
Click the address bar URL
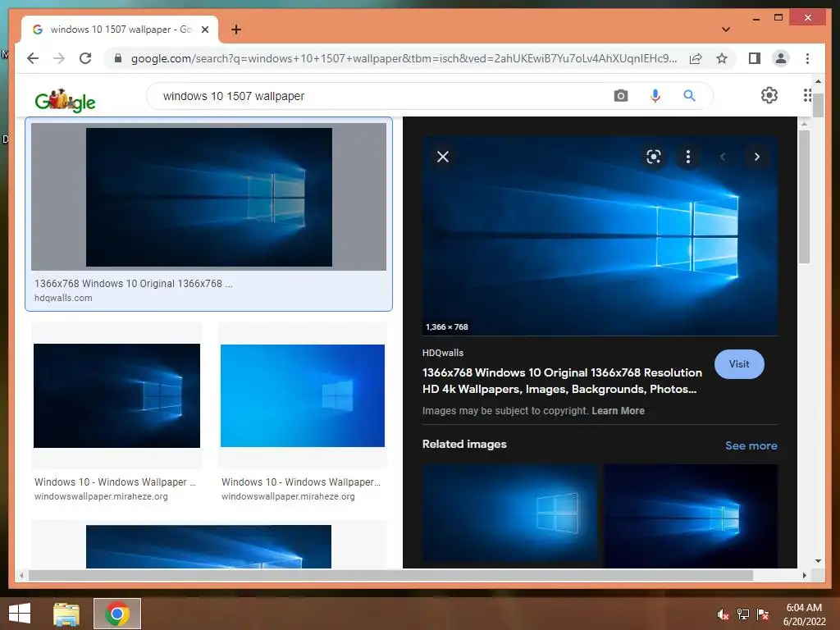coord(404,58)
